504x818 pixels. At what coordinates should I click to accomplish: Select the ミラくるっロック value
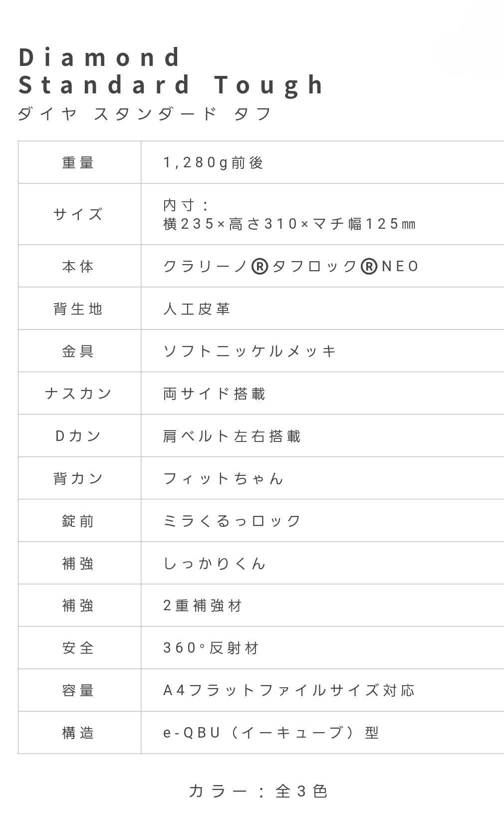click(x=232, y=521)
